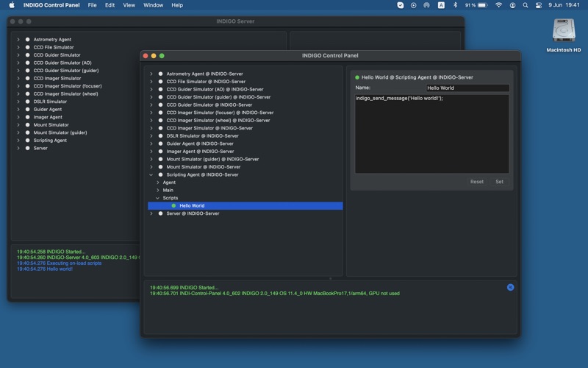Expand Server @ INDIGO-Server
The width and height of the screenshot is (588, 368).
point(151,213)
